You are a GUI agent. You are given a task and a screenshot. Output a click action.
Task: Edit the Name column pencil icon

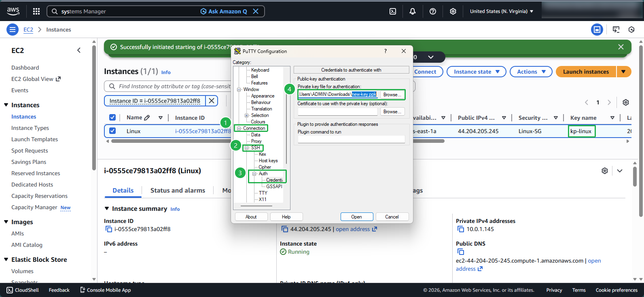click(147, 118)
